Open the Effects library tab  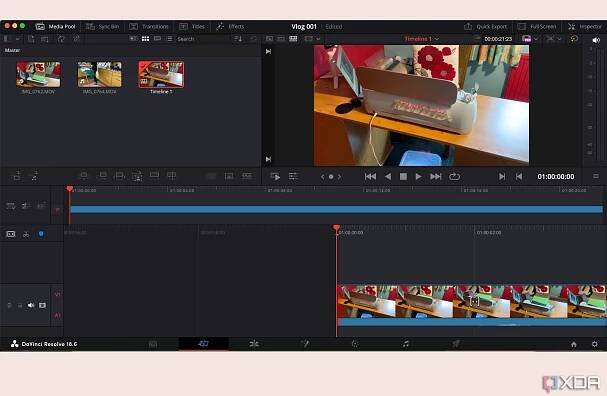(230, 27)
